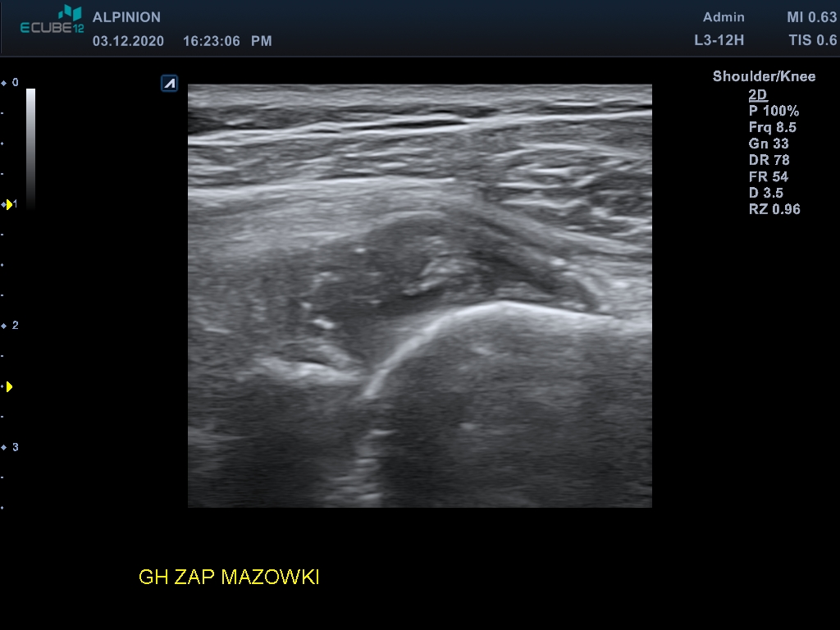Click the Admin user label
Viewport: 840px width, 630px height.
[x=724, y=17]
